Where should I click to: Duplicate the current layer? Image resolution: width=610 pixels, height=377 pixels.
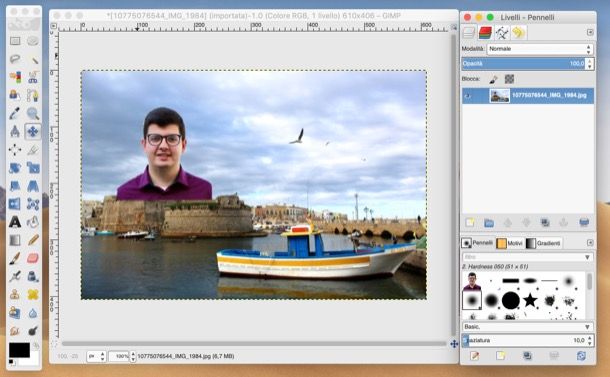545,223
